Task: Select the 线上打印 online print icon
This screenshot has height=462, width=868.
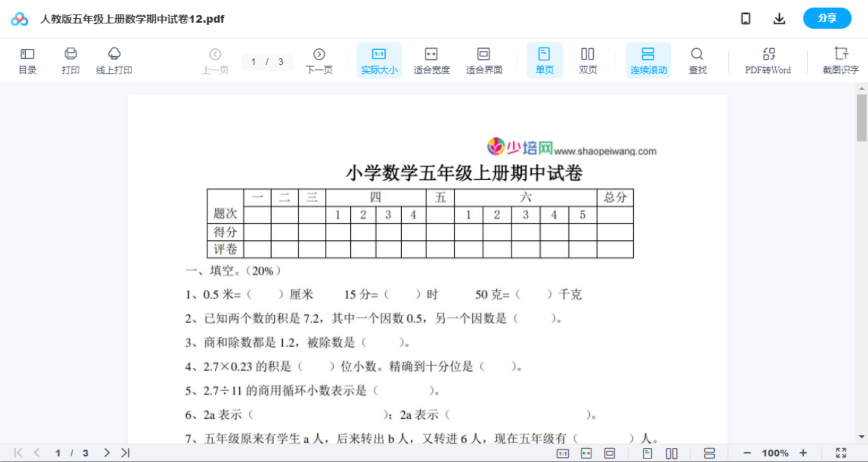Action: [114, 60]
